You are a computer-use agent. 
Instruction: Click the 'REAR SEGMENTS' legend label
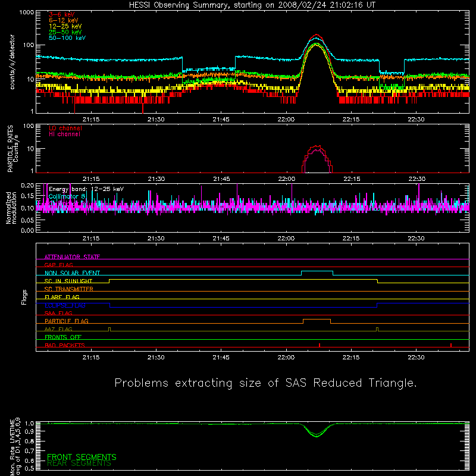point(79,464)
